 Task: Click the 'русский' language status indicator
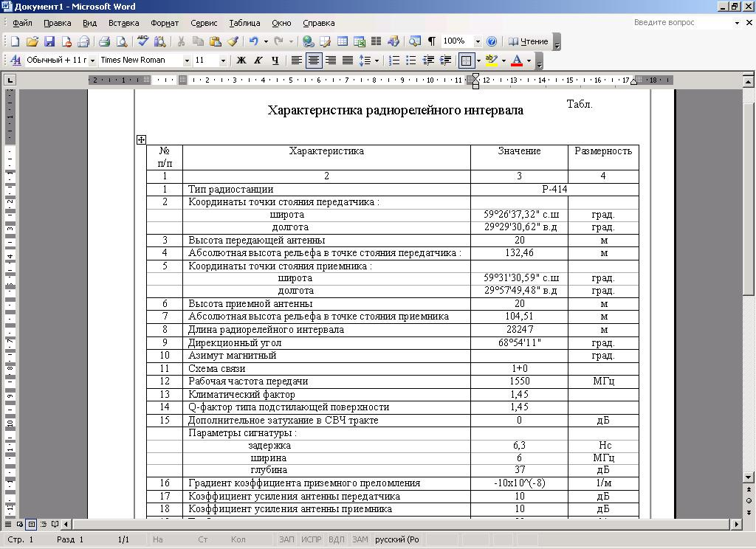pos(396,539)
